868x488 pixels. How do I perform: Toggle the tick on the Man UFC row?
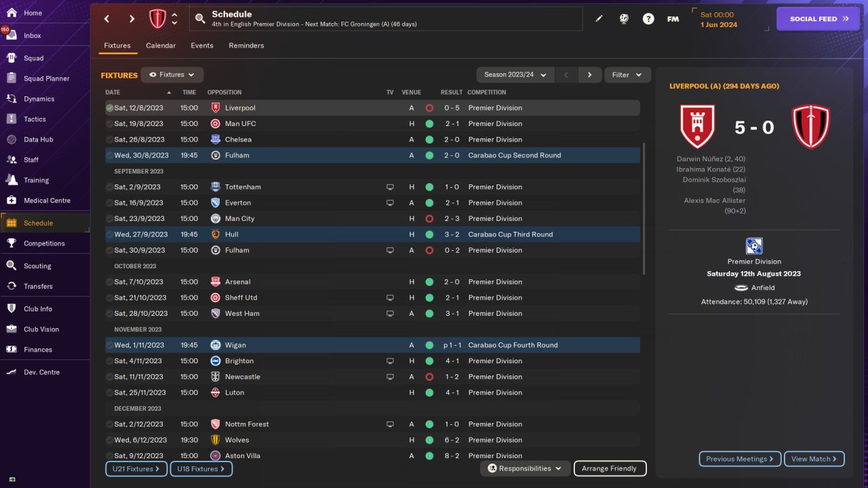110,124
